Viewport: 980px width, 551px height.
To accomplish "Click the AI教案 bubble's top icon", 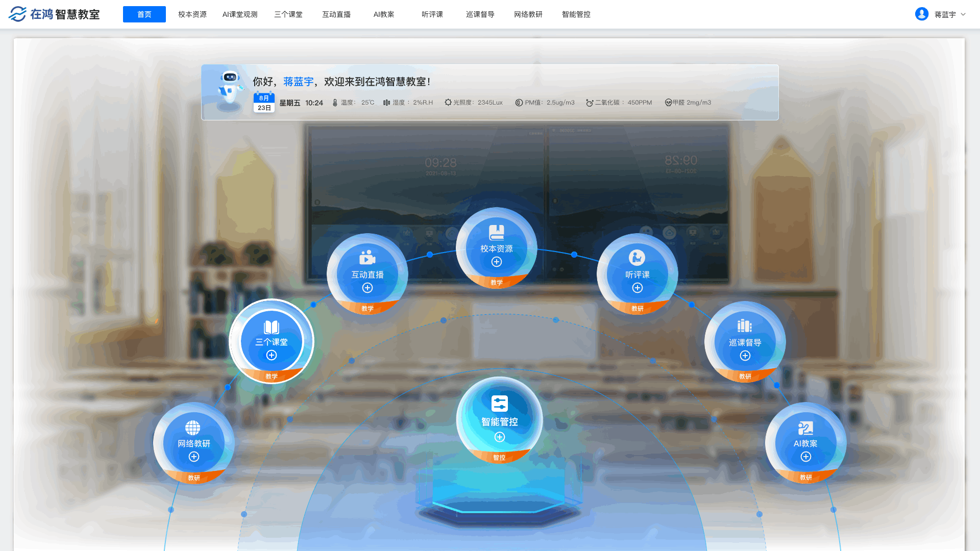I will pyautogui.click(x=805, y=428).
